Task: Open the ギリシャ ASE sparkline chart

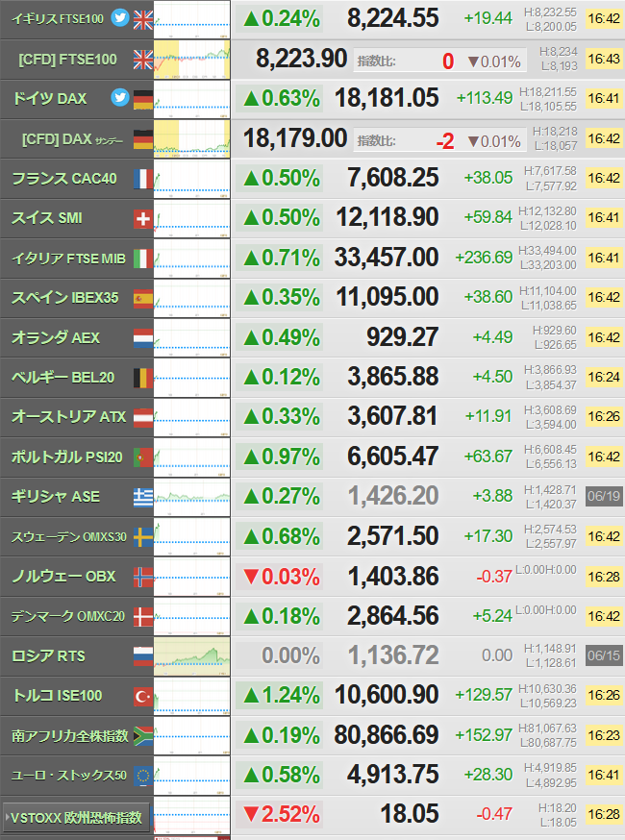Action: pos(192,497)
